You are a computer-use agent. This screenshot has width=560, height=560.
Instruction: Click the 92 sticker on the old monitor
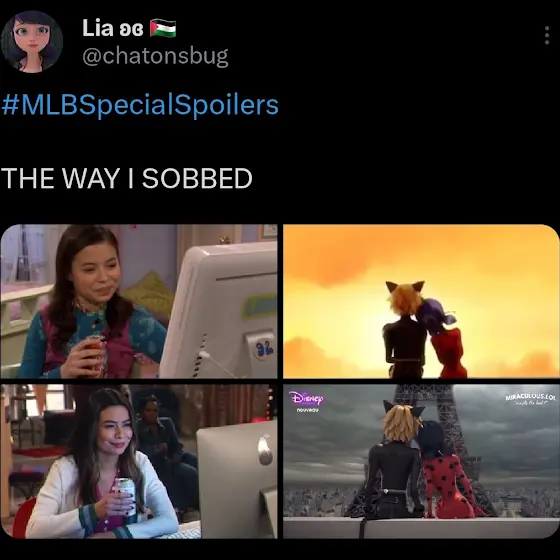click(264, 348)
